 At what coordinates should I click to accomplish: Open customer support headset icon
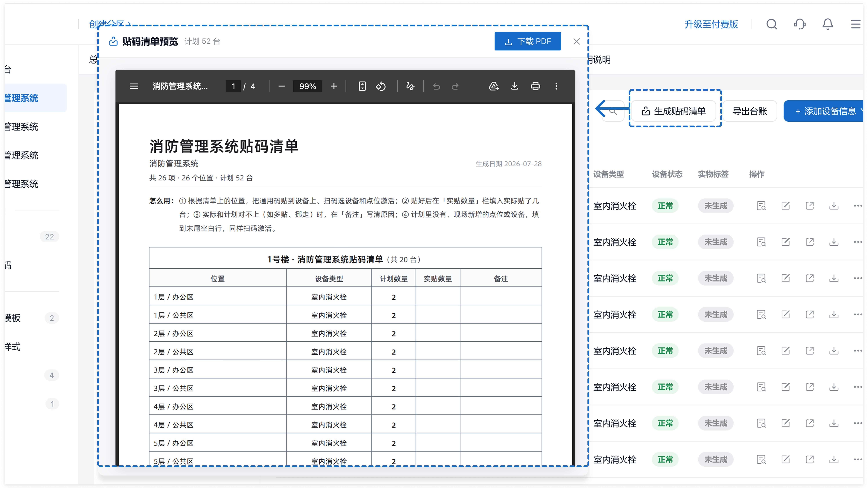(x=800, y=24)
